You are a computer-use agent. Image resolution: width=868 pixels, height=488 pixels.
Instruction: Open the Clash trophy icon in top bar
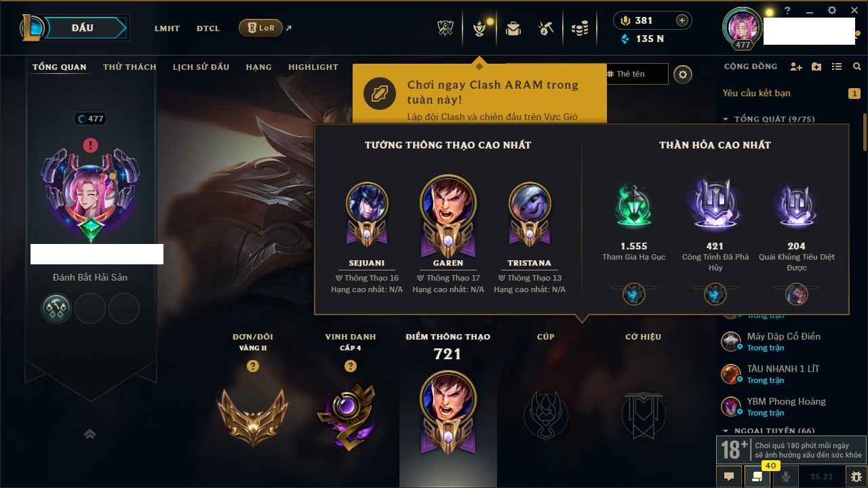point(446,28)
